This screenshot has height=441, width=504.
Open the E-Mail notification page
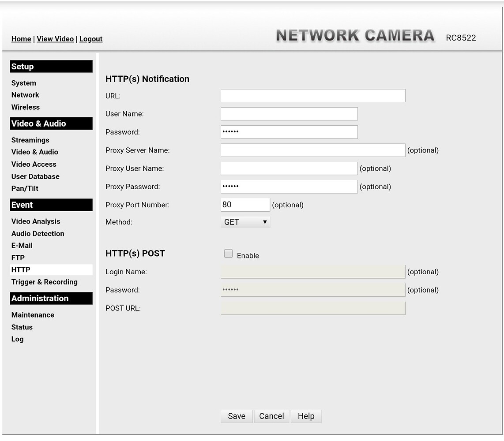pos(22,245)
